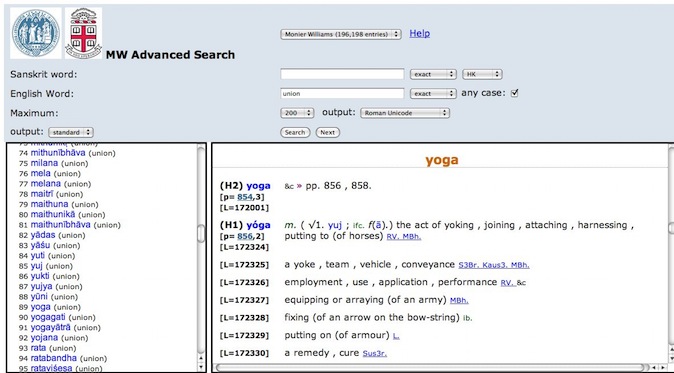The width and height of the screenshot is (674, 373).
Task: Open the English word exact match dropdown
Action: click(x=433, y=93)
